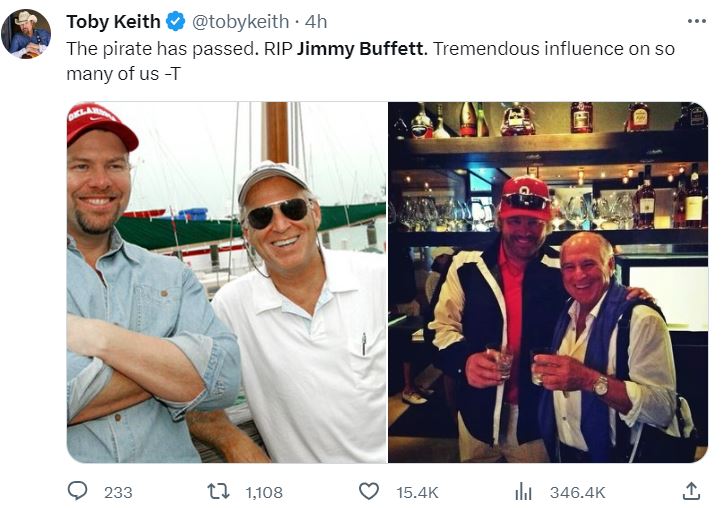
Task: Click the 15.4K likes count
Action: click(x=417, y=492)
